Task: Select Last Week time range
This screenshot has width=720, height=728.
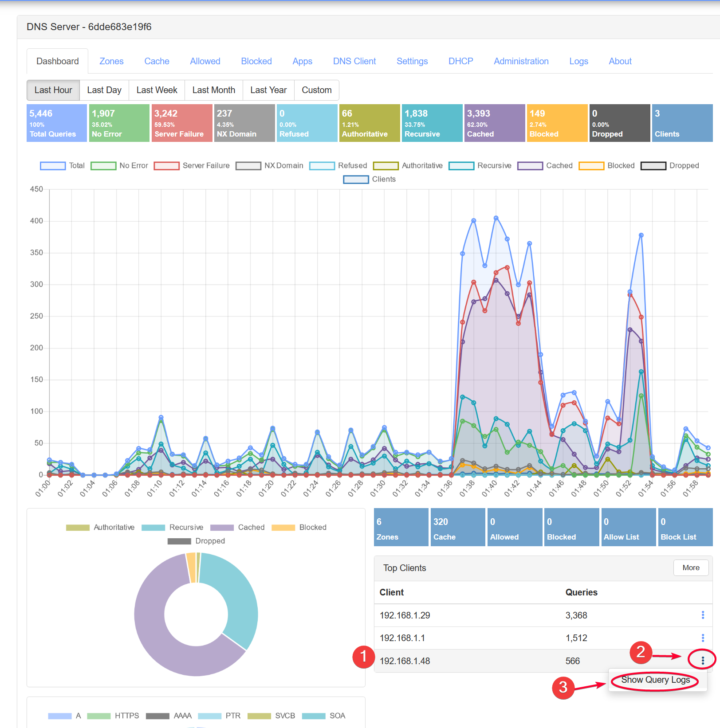Action: pyautogui.click(x=157, y=90)
